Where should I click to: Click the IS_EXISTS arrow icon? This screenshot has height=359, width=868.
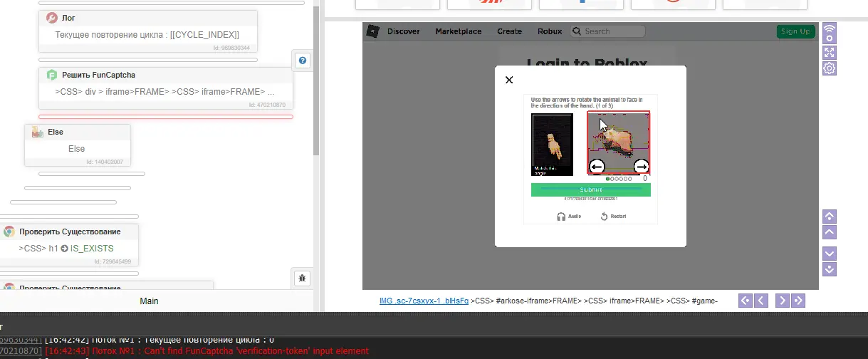click(x=64, y=249)
